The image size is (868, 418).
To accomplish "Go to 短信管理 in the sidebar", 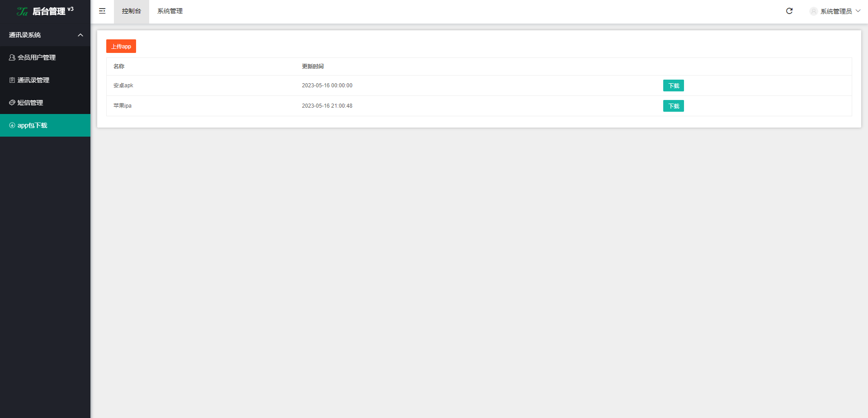I will (30, 103).
